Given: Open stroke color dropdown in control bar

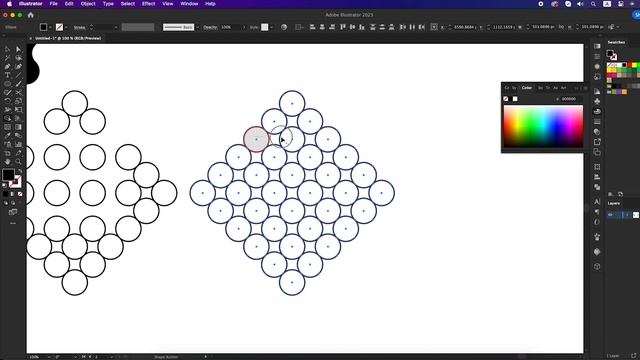Looking at the screenshot, I should pyautogui.click(x=66, y=27).
